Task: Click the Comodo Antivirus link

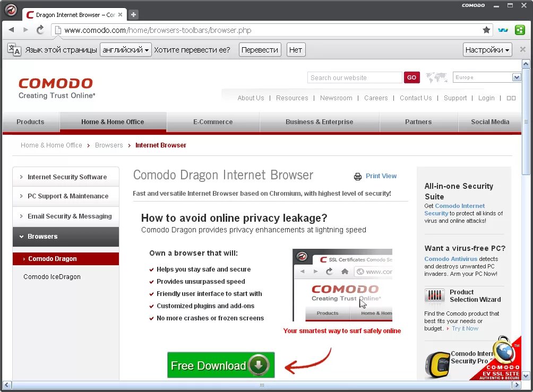Action: 451,259
